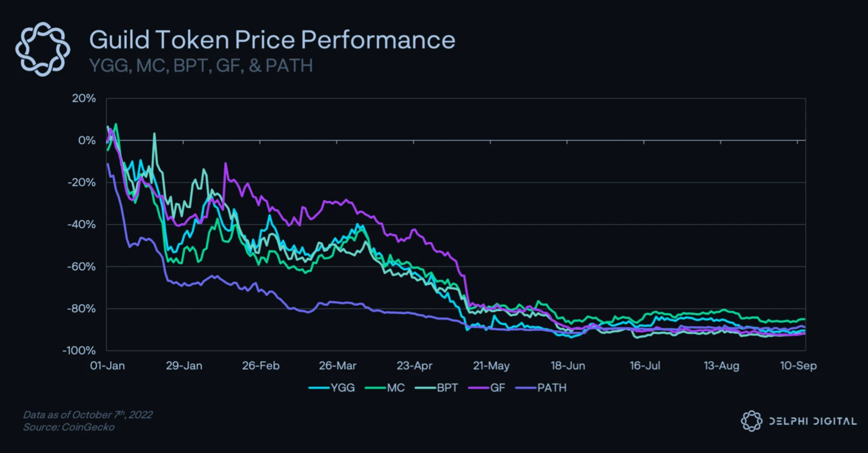
Task: Toggle the YGG legend entry
Action: pos(332,388)
